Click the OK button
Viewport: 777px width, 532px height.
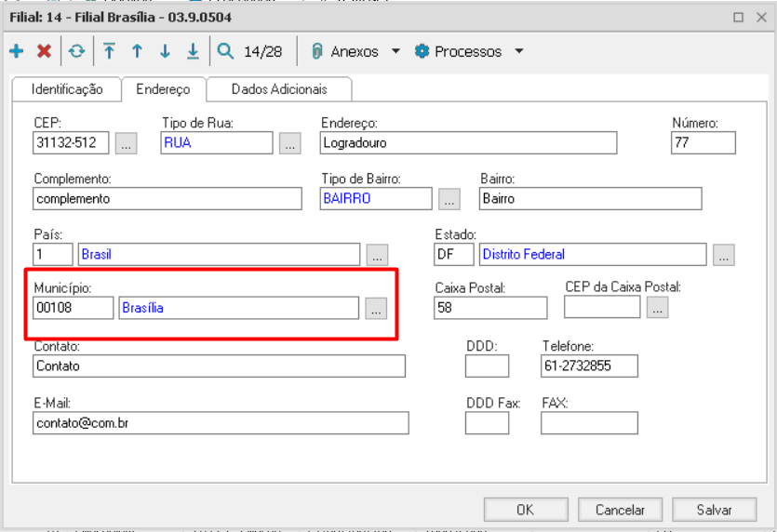click(526, 510)
